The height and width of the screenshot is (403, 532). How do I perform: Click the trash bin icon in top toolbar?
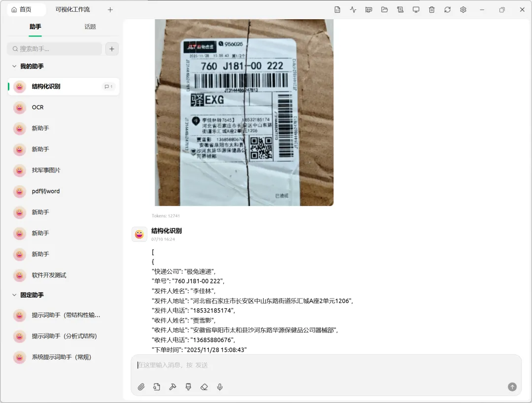432,10
